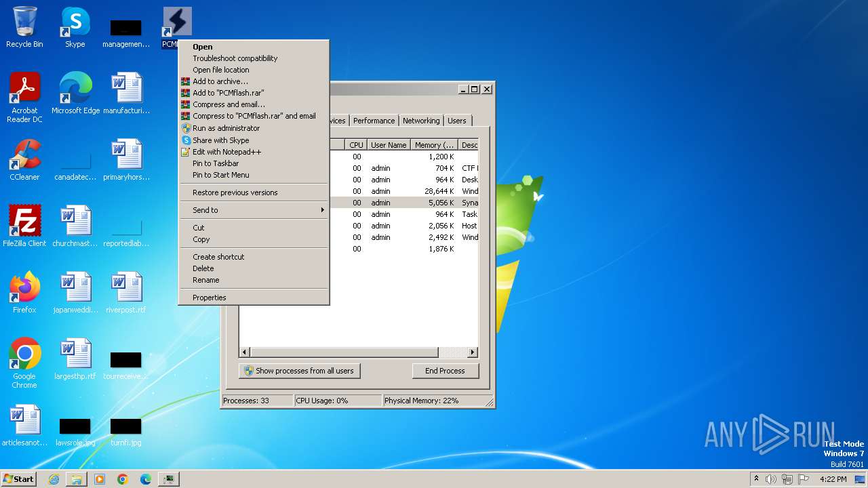Select the churchmast... Word document icon

[75, 226]
